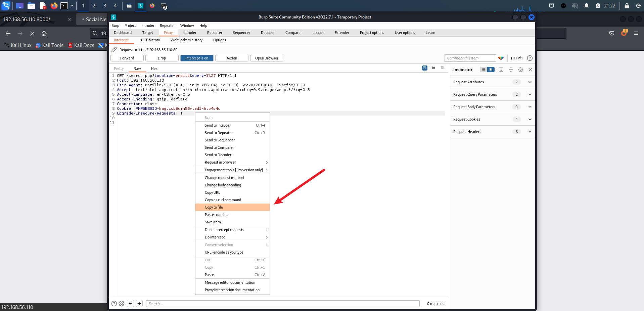Go to next search match arrow
This screenshot has width=644, height=311.
tap(139, 304)
